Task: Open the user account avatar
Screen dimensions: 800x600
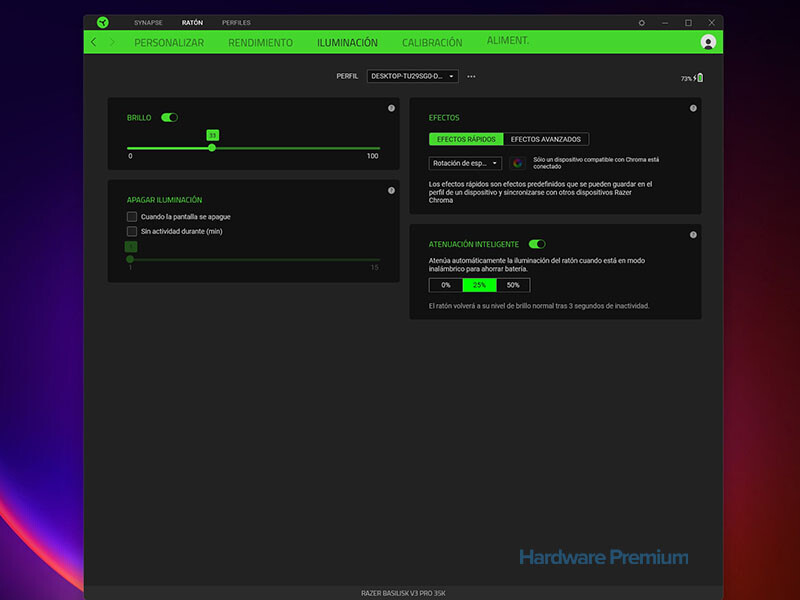Action: point(708,42)
